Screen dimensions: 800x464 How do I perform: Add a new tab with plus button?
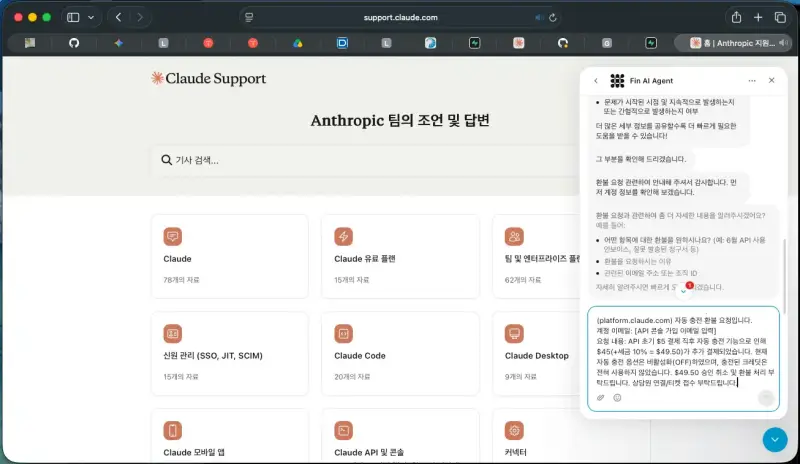[758, 17]
